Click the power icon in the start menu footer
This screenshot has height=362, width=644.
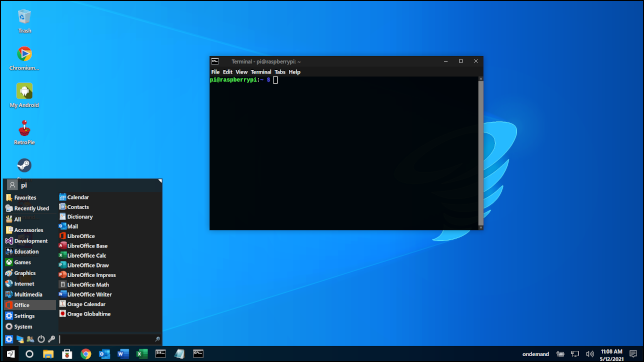pos(41,339)
